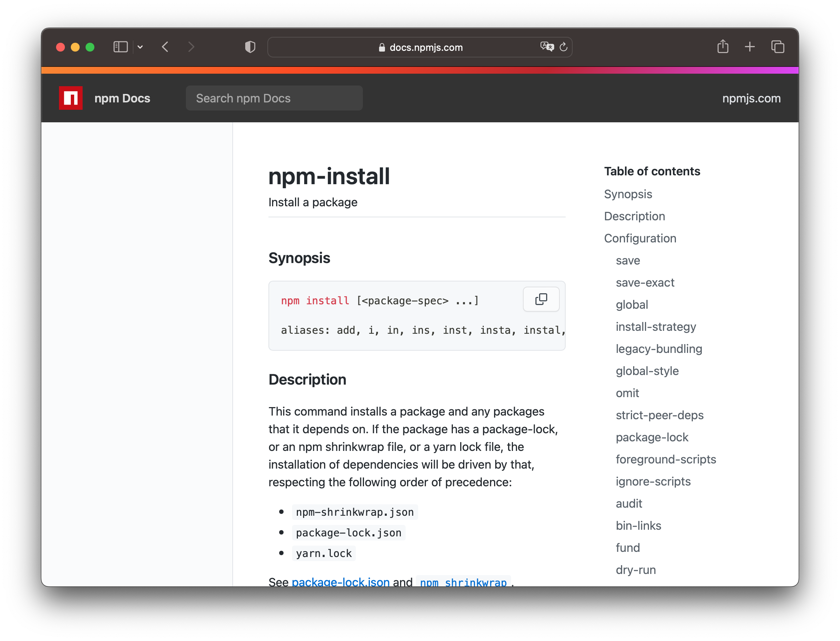Show the tab overview

(x=777, y=47)
